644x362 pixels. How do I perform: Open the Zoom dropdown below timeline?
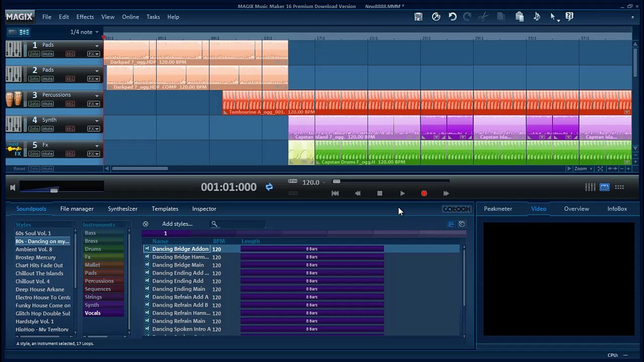(x=584, y=169)
